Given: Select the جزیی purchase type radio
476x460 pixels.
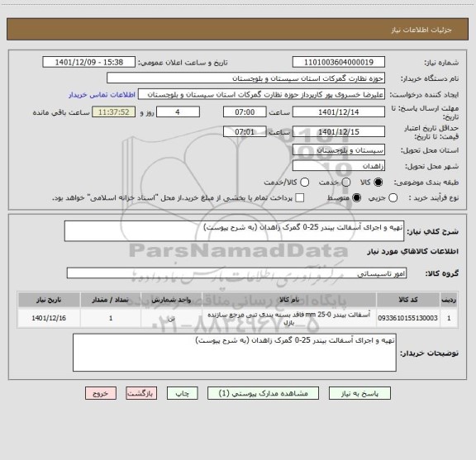Looking at the screenshot, I should (x=393, y=198).
